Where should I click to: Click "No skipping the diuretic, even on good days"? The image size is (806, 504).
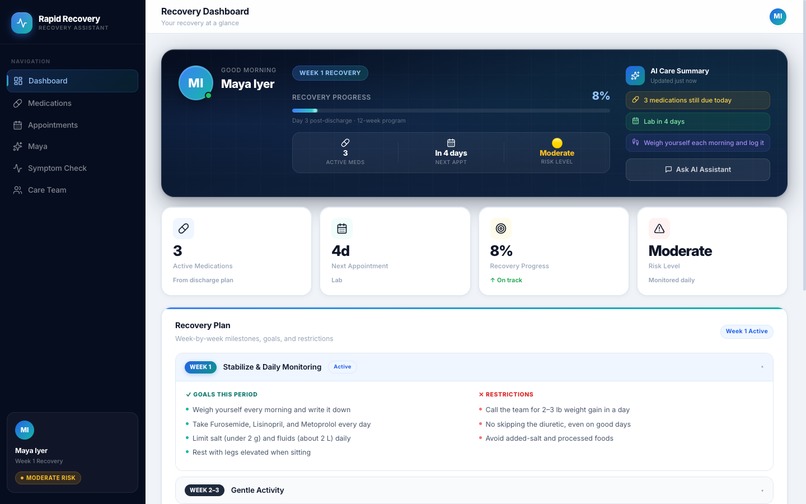tap(558, 424)
